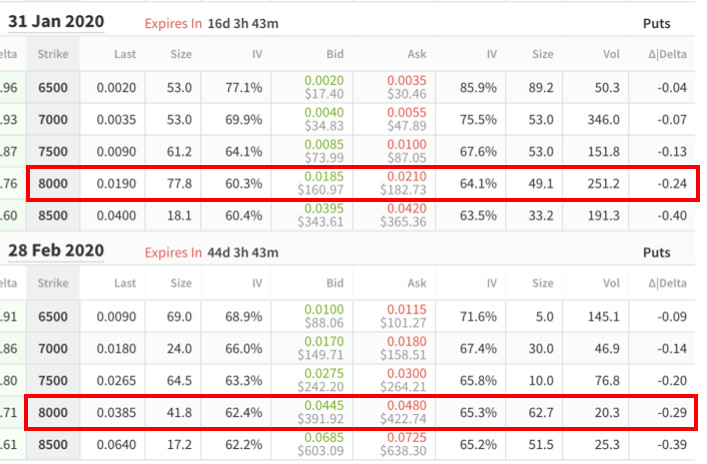This screenshot has width=707, height=464.
Task: Click volume 346.0 in Jan 7000 row
Action: point(603,120)
